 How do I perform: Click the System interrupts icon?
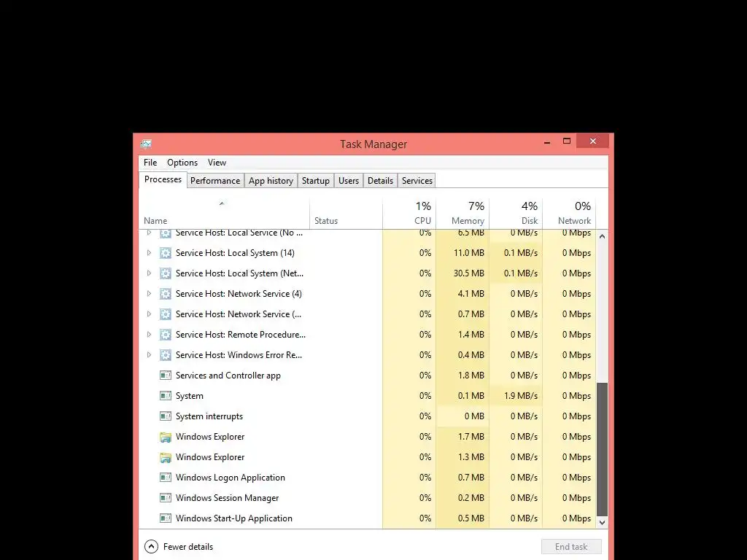[x=166, y=416]
